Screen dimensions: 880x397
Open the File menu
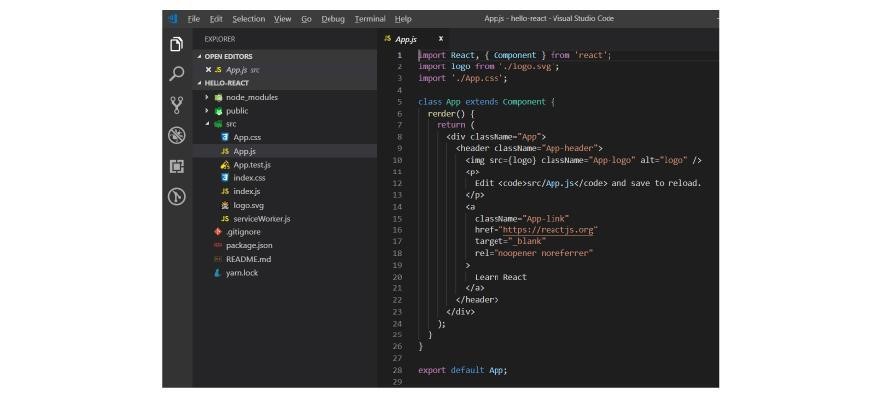point(194,19)
